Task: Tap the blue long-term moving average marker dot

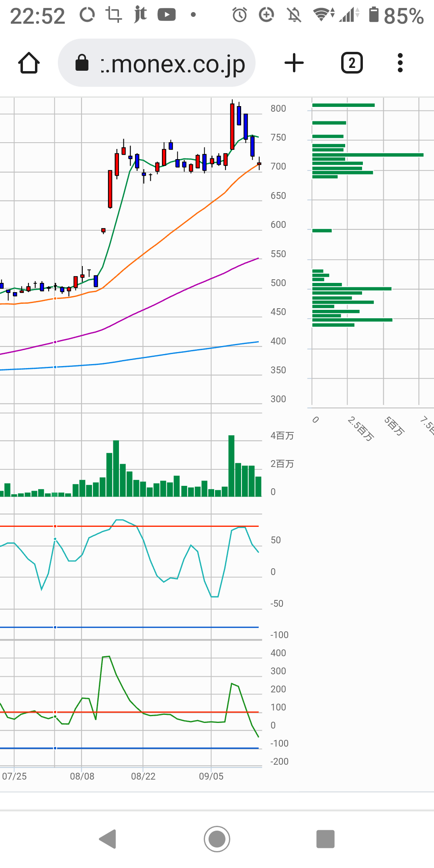Action: (55, 367)
